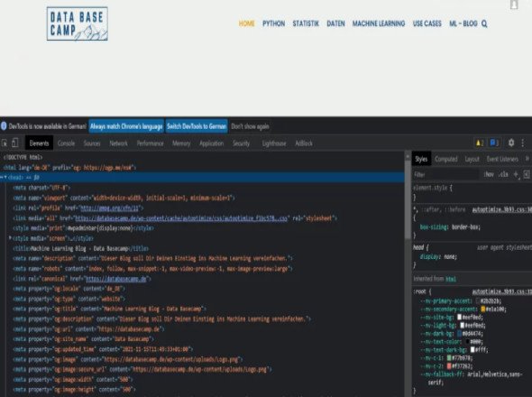Click Always match Chrome's language button

(x=126, y=126)
